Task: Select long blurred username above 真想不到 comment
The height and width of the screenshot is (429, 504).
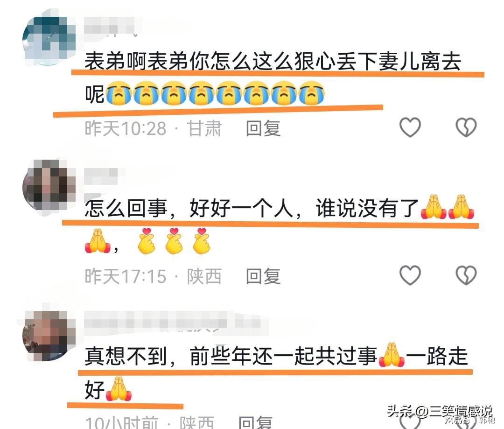Action: [x=172, y=322]
